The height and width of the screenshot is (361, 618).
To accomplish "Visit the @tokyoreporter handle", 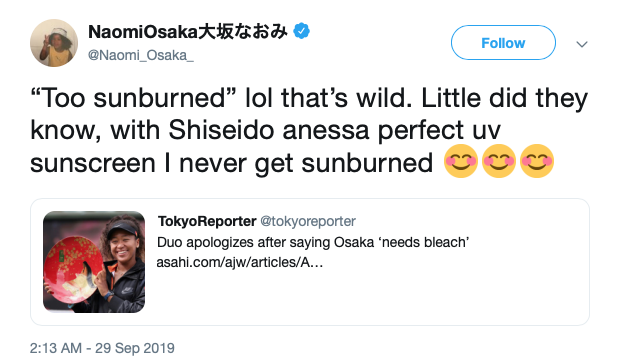I will (308, 221).
